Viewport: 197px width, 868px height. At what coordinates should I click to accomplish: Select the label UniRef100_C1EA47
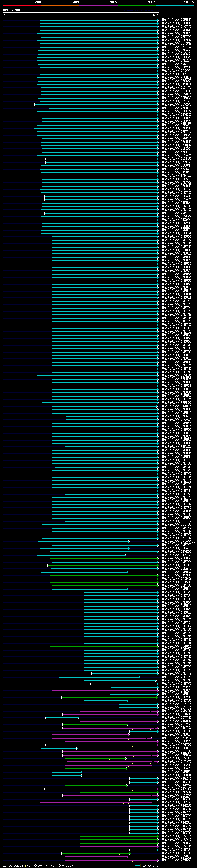click(177, 568)
